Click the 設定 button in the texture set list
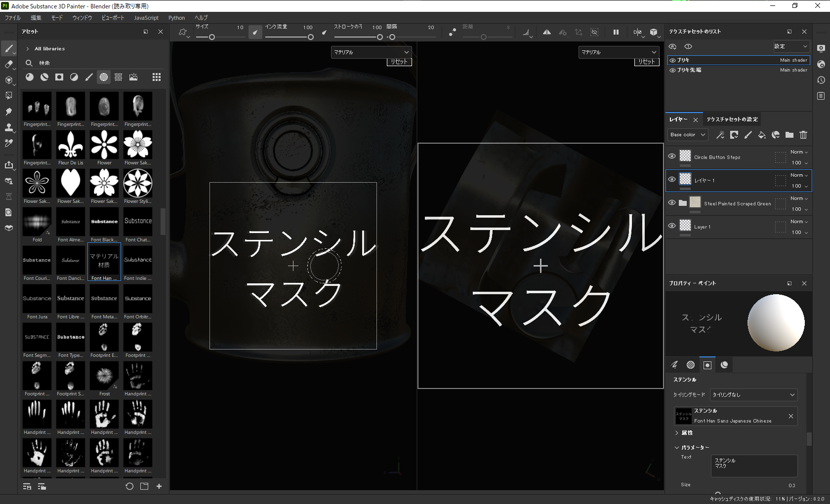 point(791,46)
